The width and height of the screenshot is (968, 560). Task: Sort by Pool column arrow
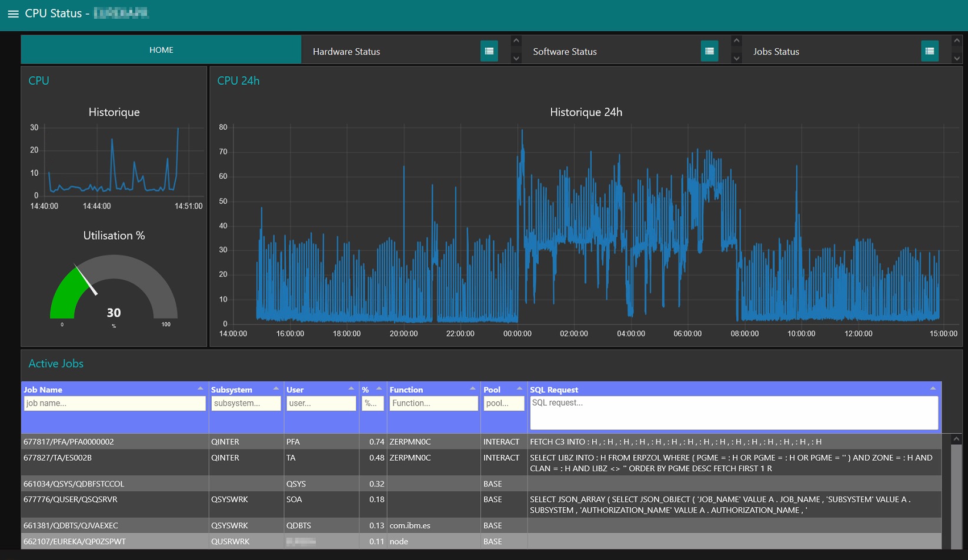519,388
